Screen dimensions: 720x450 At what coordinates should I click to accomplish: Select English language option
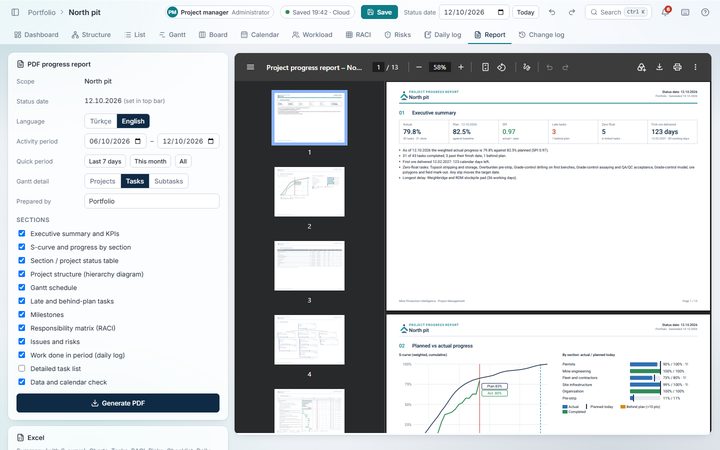point(133,121)
